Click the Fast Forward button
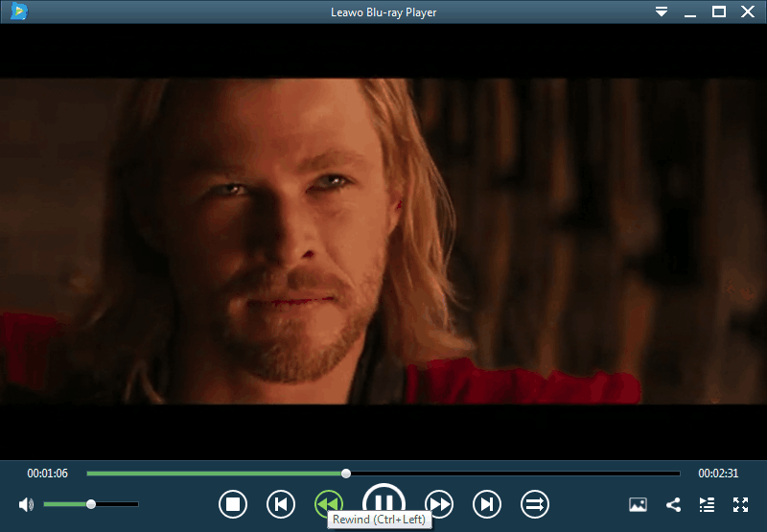This screenshot has height=532, width=767. point(439,503)
